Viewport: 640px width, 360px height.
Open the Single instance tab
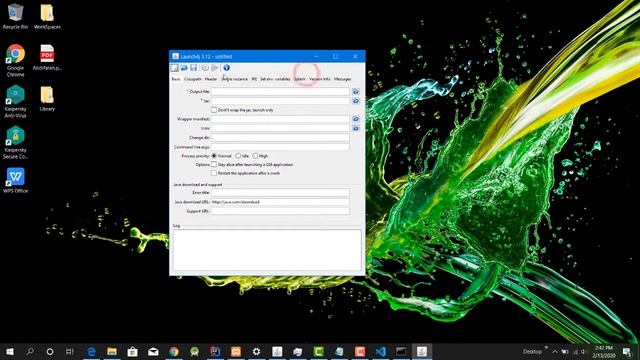click(x=235, y=79)
